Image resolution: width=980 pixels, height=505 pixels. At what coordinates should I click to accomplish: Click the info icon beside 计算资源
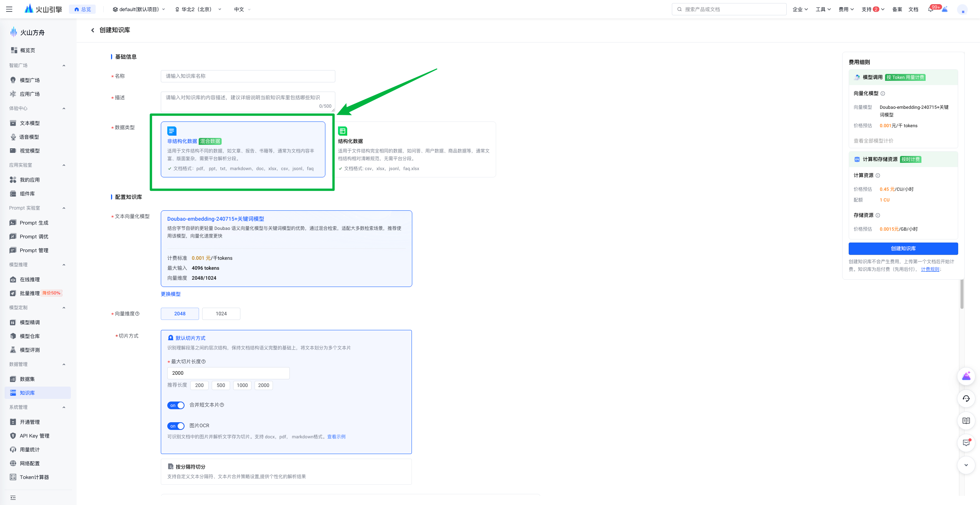(878, 175)
